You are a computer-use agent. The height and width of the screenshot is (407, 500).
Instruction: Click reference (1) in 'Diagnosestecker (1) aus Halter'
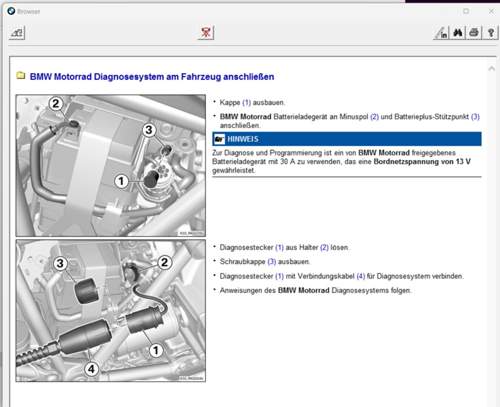coord(279,247)
